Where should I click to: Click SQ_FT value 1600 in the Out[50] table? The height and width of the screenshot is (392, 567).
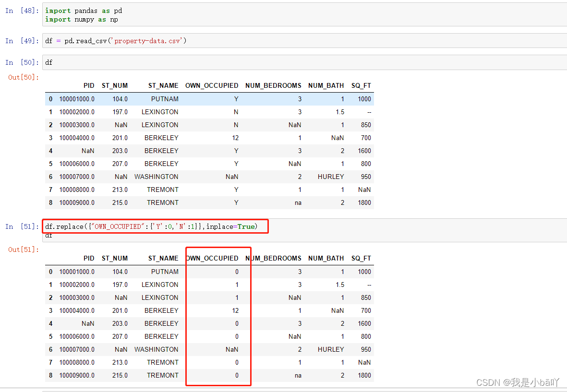pos(364,151)
